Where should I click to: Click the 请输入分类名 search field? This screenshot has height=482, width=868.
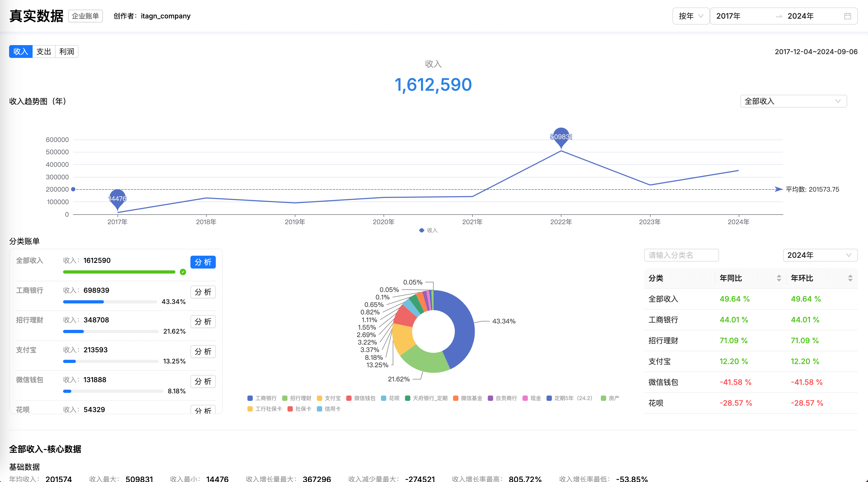coord(681,255)
